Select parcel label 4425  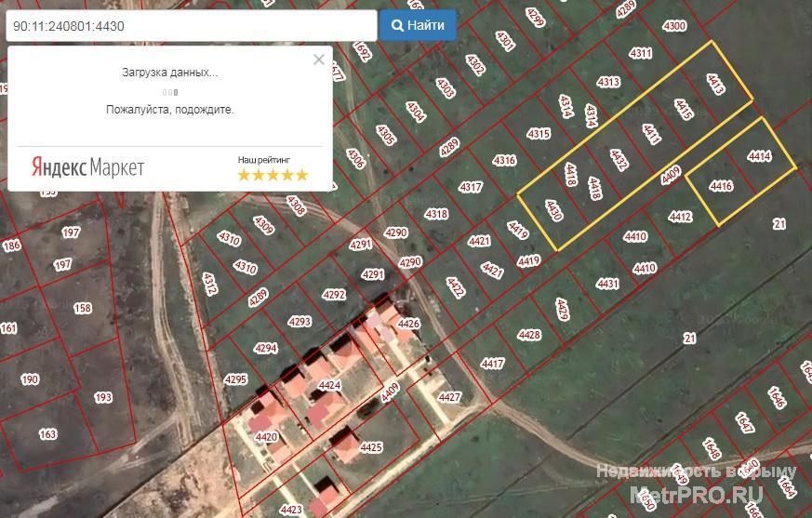coord(371,446)
